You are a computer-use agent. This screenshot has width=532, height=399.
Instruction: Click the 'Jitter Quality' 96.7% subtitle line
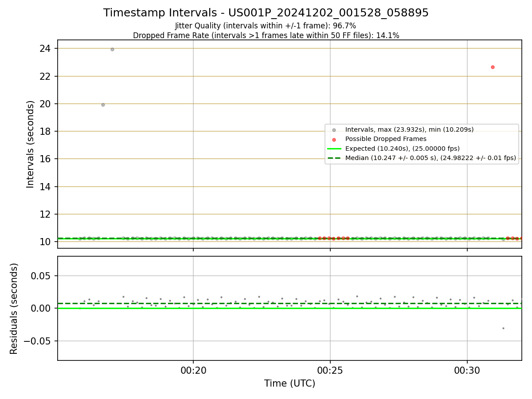(266, 26)
